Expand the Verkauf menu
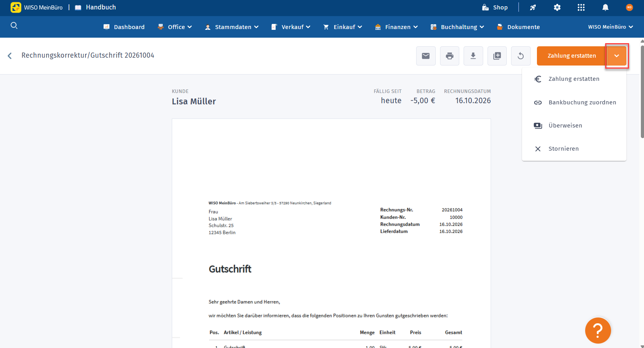Screen dimensions: 644x348 point(291,27)
